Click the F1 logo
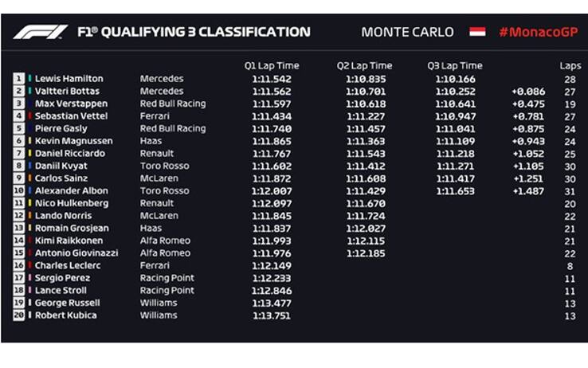Image resolution: width=588 pixels, height=368 pixels. click(40, 33)
